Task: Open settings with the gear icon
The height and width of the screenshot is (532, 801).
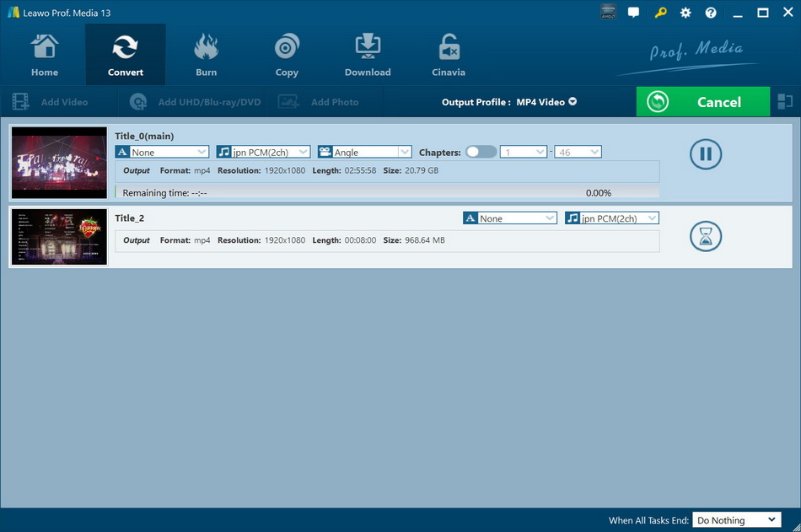Action: click(685, 13)
